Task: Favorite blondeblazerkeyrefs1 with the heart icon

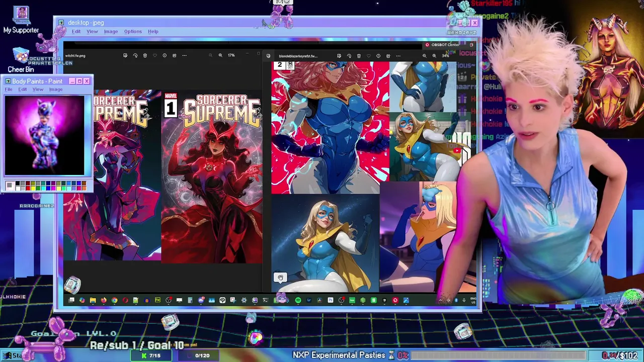Action: (x=369, y=56)
